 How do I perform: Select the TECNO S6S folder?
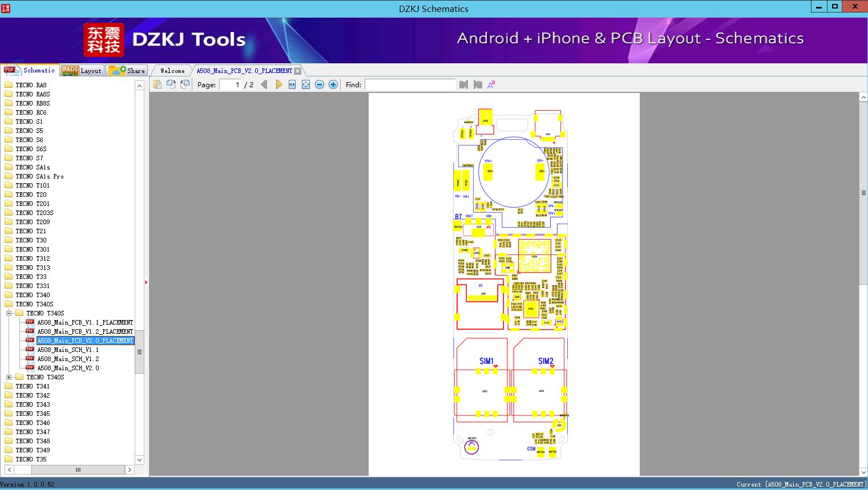pyautogui.click(x=31, y=149)
